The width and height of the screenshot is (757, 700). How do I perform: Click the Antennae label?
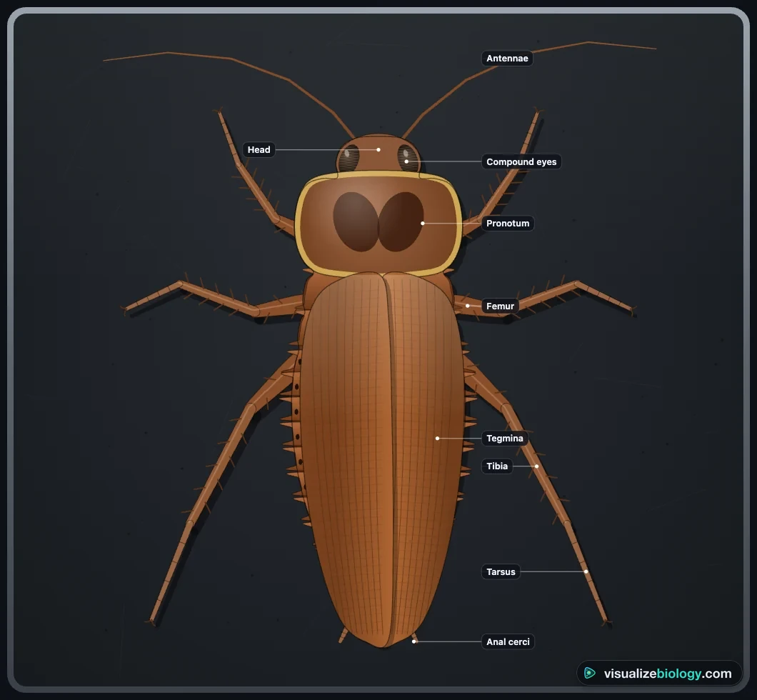(507, 59)
